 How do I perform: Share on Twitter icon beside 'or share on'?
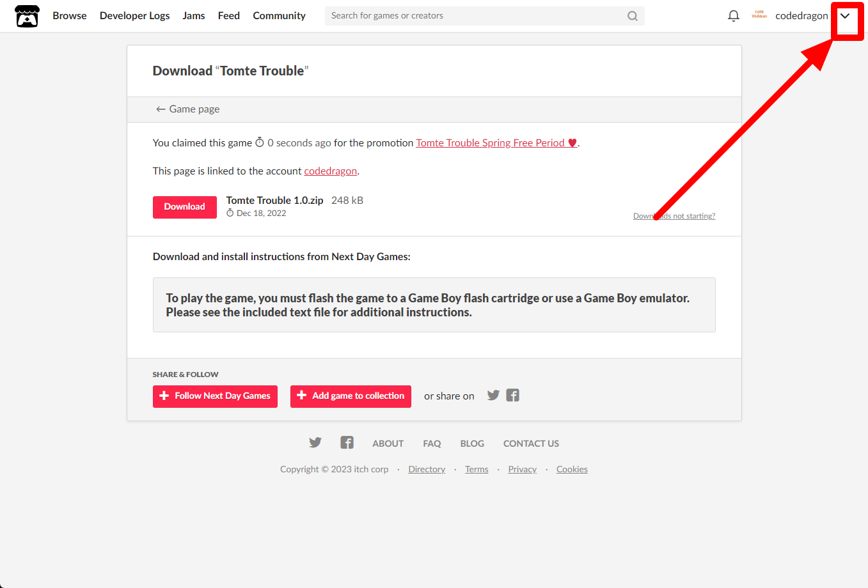coord(493,396)
